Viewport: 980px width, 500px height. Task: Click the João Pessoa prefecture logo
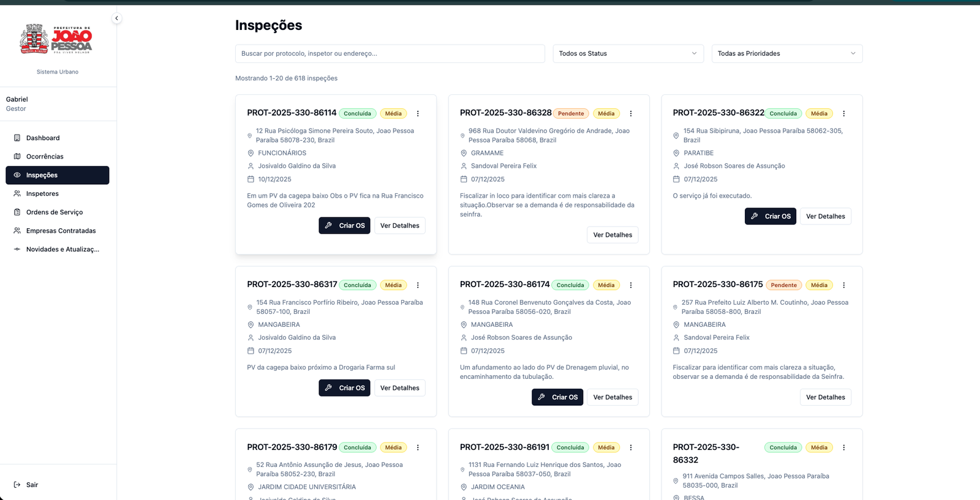(x=57, y=39)
